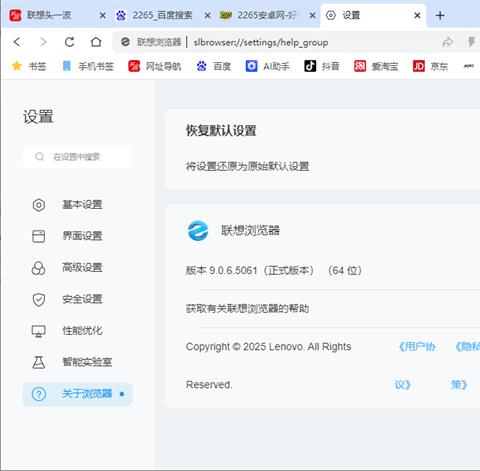
Task: Click the 恢复默认设置 heading
Action: pos(221,130)
